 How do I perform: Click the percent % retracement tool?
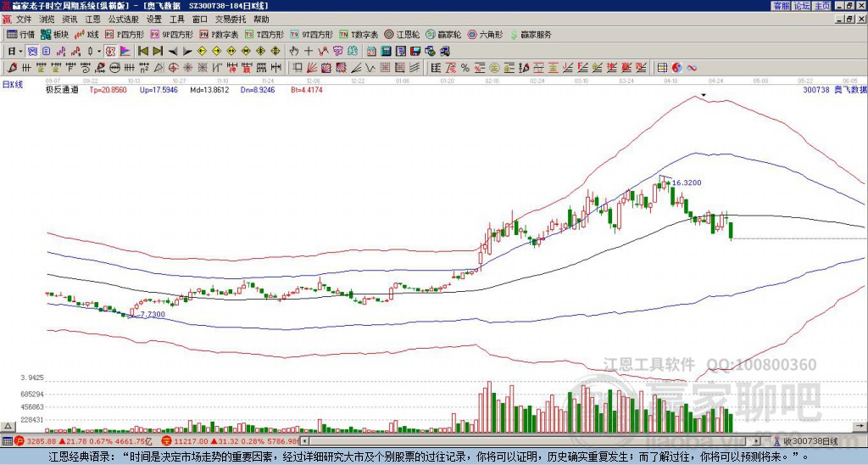(x=465, y=68)
